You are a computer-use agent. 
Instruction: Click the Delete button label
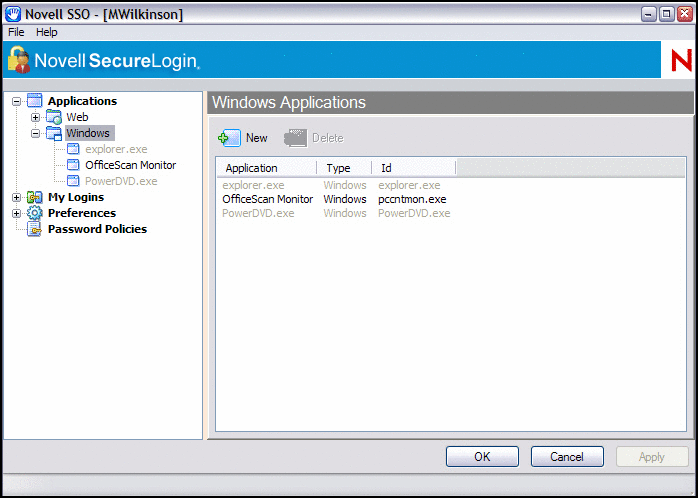328,138
